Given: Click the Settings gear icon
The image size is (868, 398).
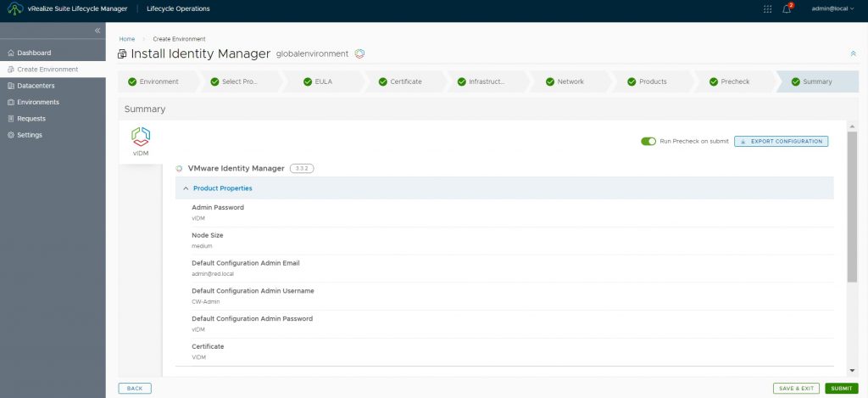Looking at the screenshot, I should click(10, 135).
